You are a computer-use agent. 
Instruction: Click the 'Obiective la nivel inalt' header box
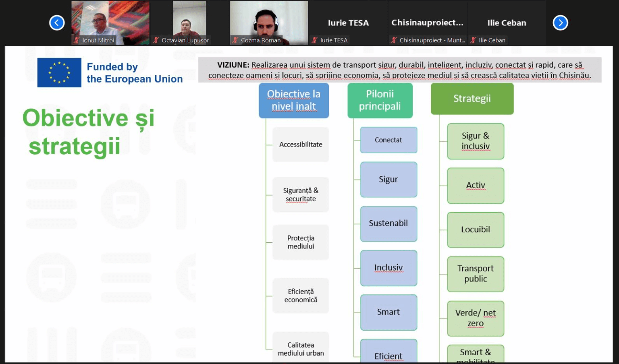294,100
